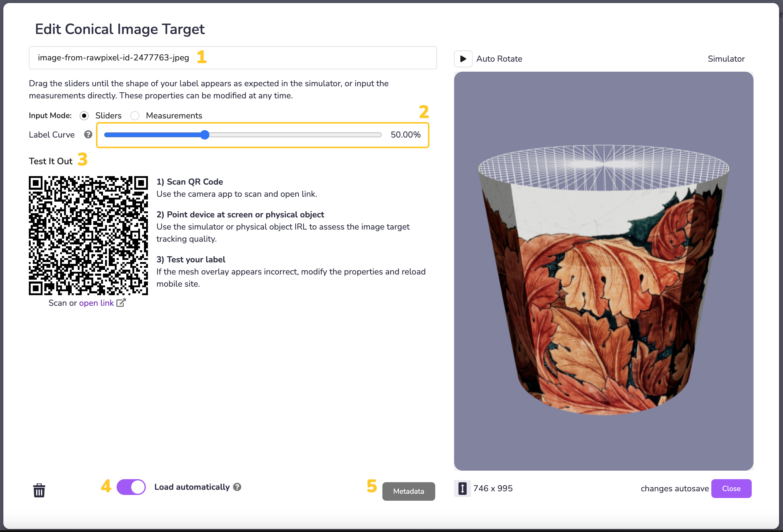Click the Auto Rotate text label
Viewport: 783px width, 532px height.
pos(499,59)
